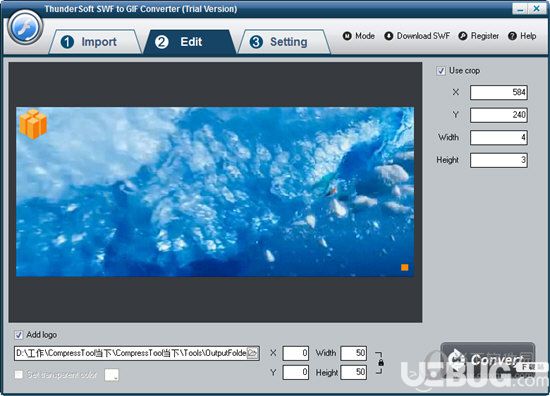The height and width of the screenshot is (396, 550).
Task: Click the Convert button
Action: point(488,360)
